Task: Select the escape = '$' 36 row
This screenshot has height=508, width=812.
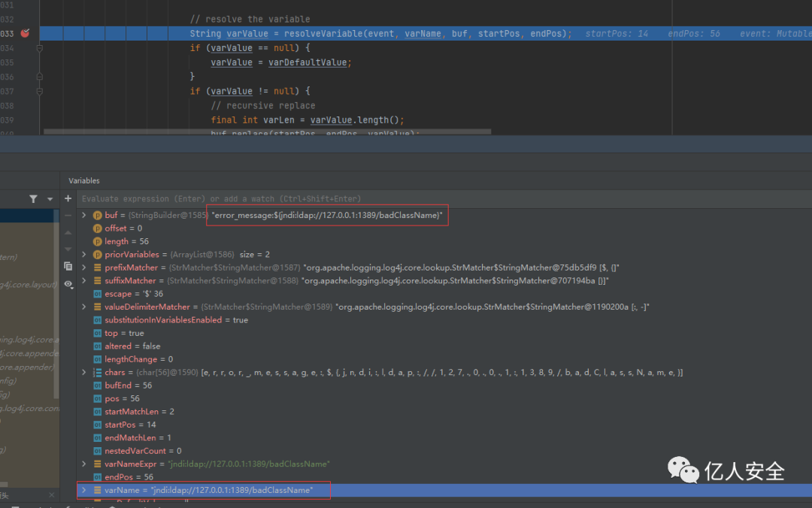Action: pyautogui.click(x=444, y=294)
